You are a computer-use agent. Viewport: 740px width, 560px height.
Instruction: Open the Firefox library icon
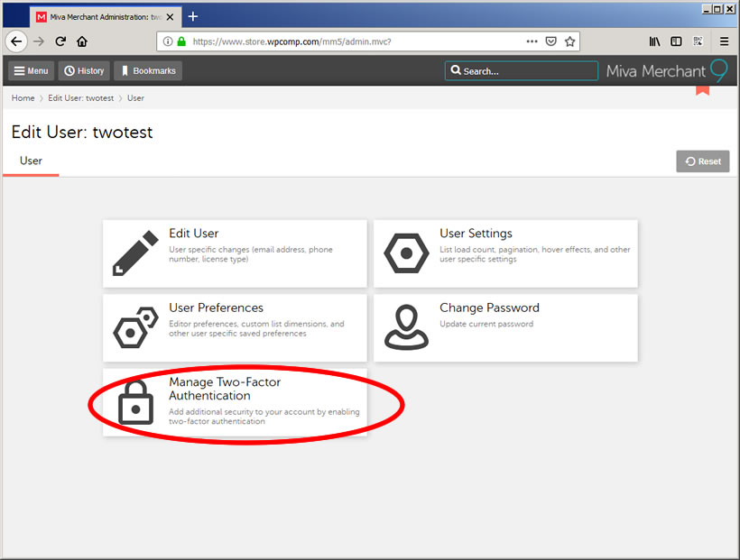[654, 41]
